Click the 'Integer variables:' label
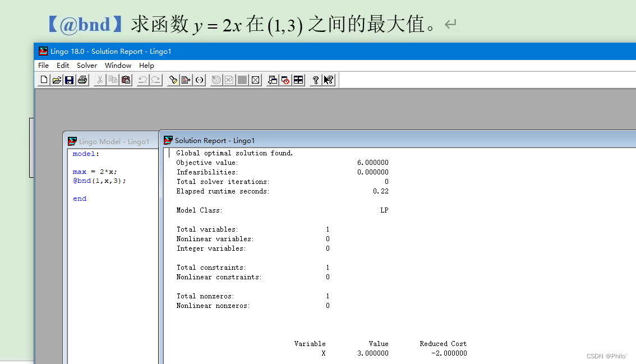The width and height of the screenshot is (636, 364). (x=211, y=248)
